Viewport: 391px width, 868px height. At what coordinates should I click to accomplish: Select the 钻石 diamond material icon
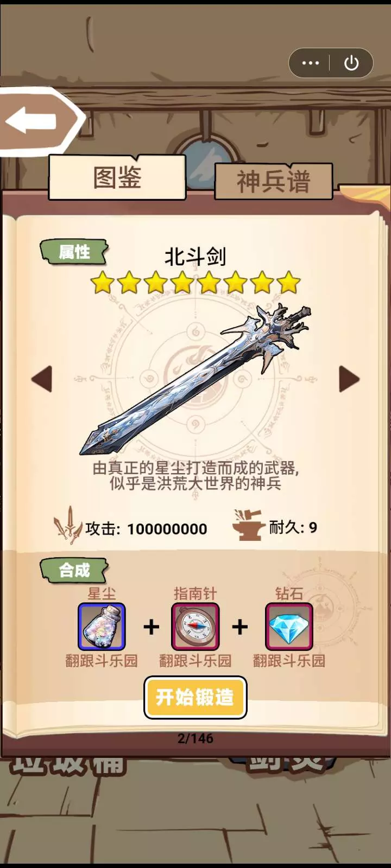289,627
